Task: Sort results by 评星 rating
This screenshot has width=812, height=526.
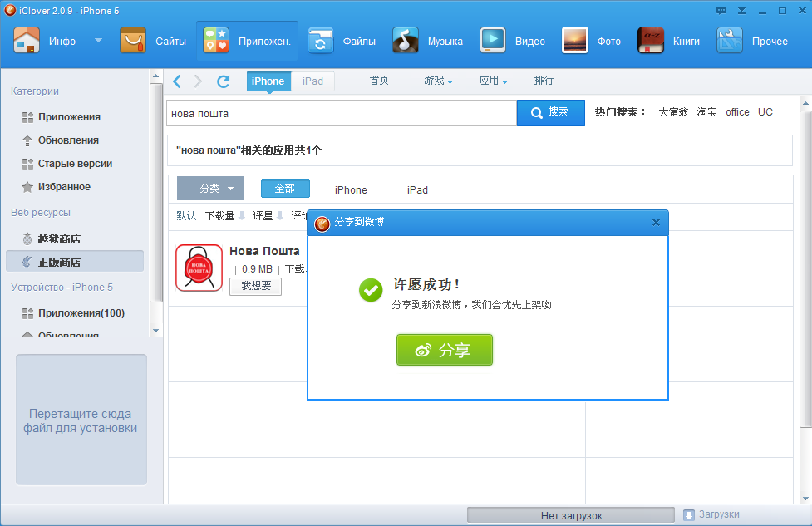Action: tap(268, 216)
